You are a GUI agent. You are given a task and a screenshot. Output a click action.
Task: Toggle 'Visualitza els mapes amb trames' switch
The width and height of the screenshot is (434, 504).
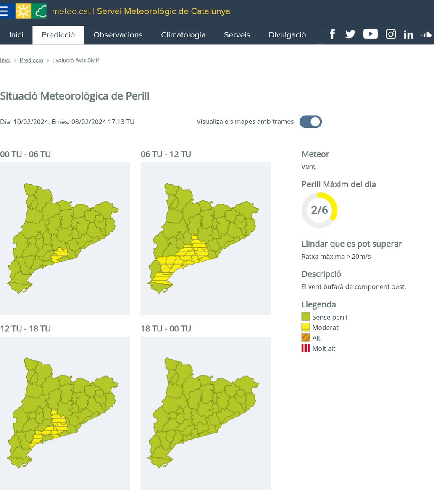pos(310,122)
